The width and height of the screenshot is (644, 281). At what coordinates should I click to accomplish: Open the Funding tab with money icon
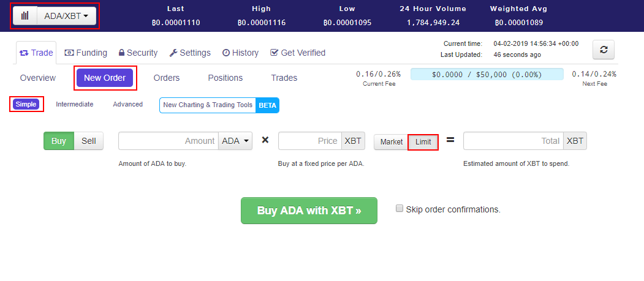click(x=86, y=53)
